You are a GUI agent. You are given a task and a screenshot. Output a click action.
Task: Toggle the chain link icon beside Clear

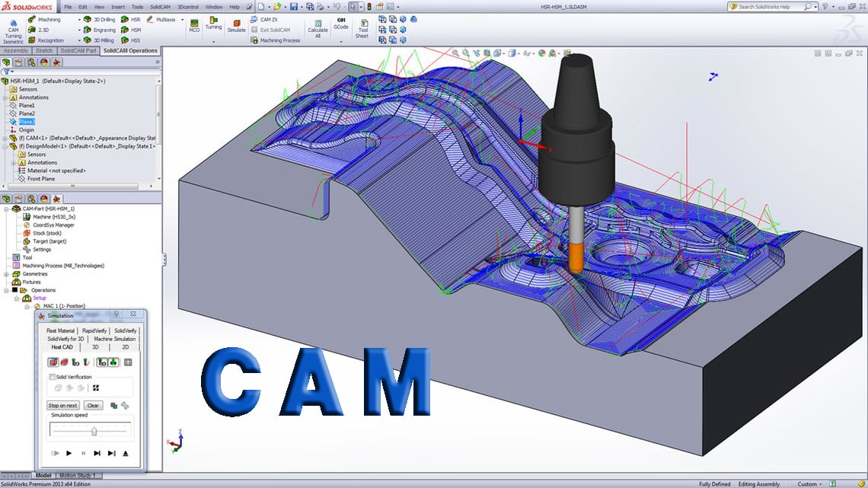click(125, 406)
